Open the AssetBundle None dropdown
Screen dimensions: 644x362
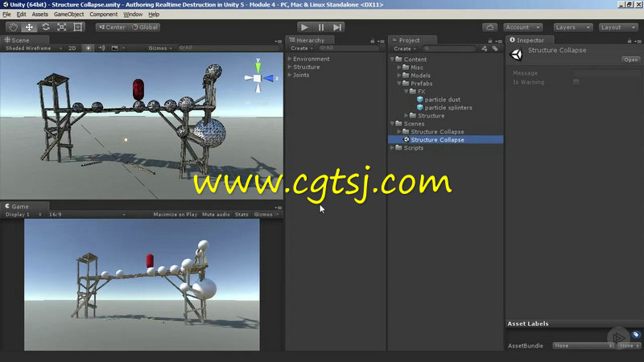584,346
